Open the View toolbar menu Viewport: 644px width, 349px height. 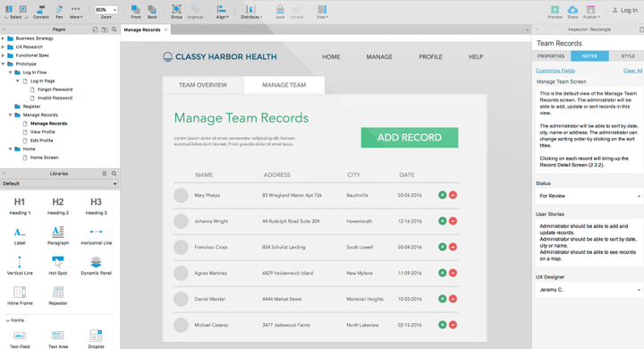click(322, 12)
